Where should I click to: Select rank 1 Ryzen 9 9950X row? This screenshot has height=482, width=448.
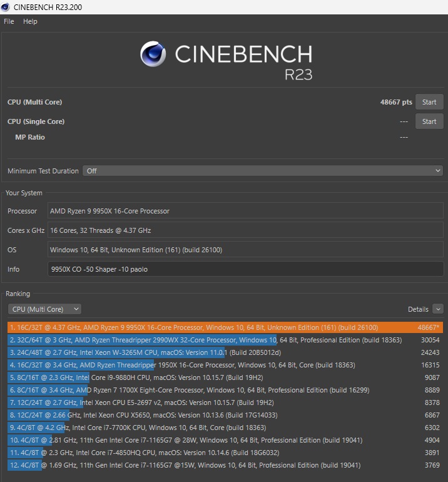point(225,327)
